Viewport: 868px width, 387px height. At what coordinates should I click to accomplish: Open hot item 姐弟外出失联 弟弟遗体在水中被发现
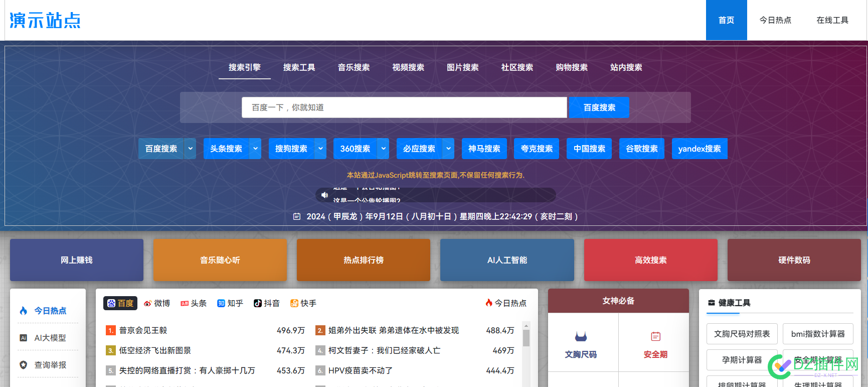tap(394, 330)
